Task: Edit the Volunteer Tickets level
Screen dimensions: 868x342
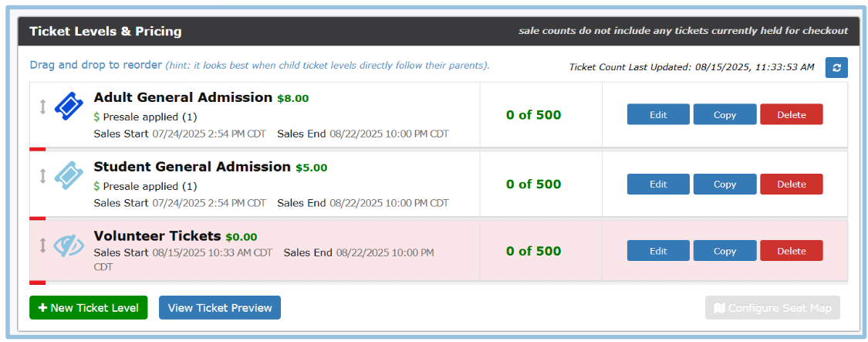Action: (x=658, y=251)
